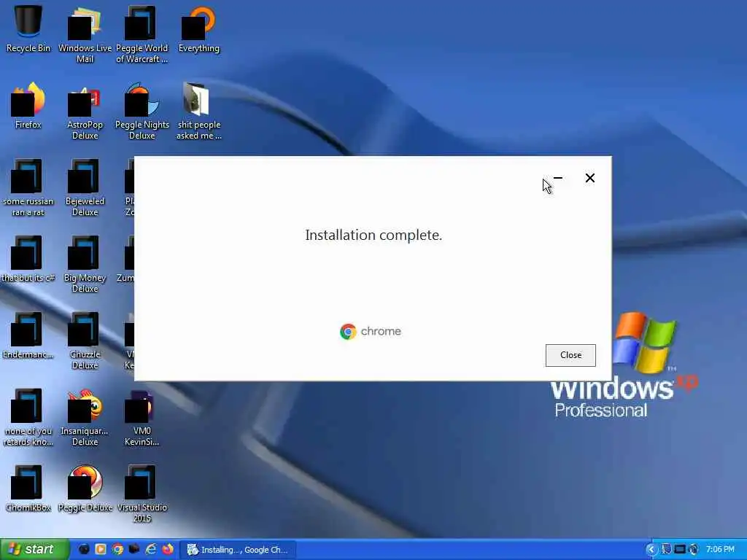Viewport: 747px width, 560px height.
Task: Select 'that but its c#' desktop icon
Action: click(28, 260)
